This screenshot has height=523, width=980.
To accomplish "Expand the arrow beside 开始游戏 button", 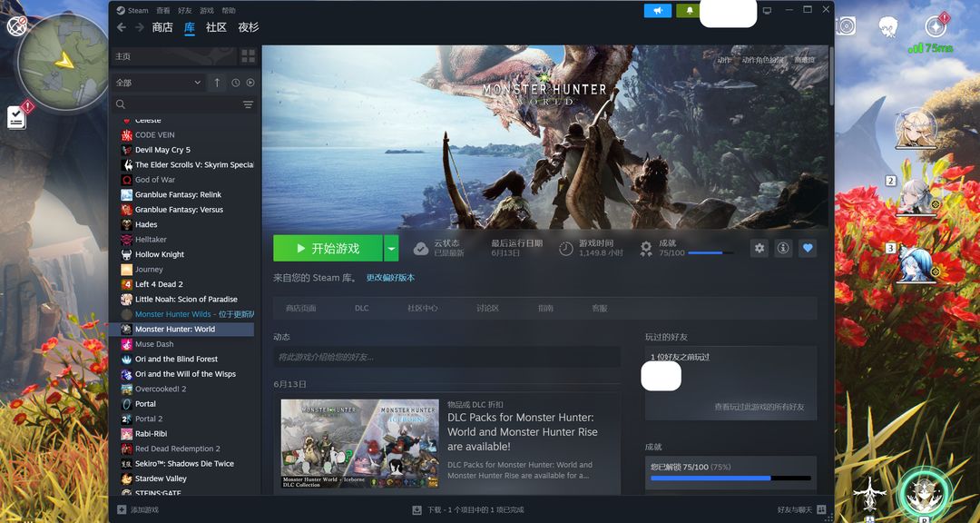I will (x=391, y=249).
